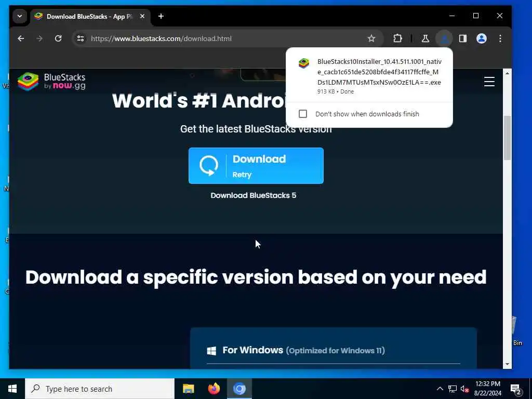Go forward to the next page
Image resolution: width=532 pixels, height=399 pixels.
39,38
